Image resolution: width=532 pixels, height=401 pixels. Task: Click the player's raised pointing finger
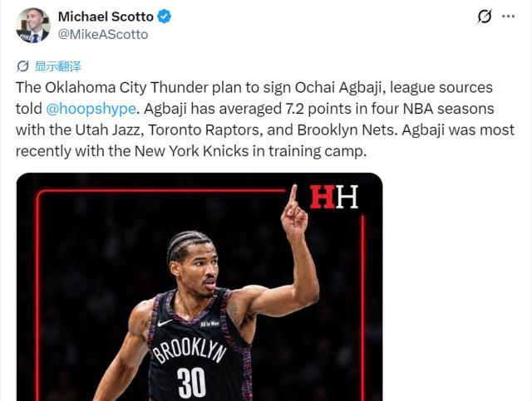pyautogui.click(x=293, y=197)
